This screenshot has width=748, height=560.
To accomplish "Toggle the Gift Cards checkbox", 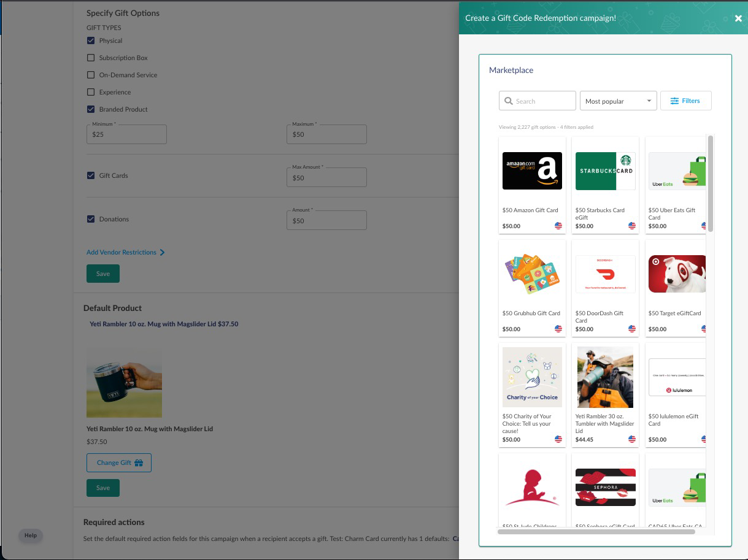I will tap(91, 175).
